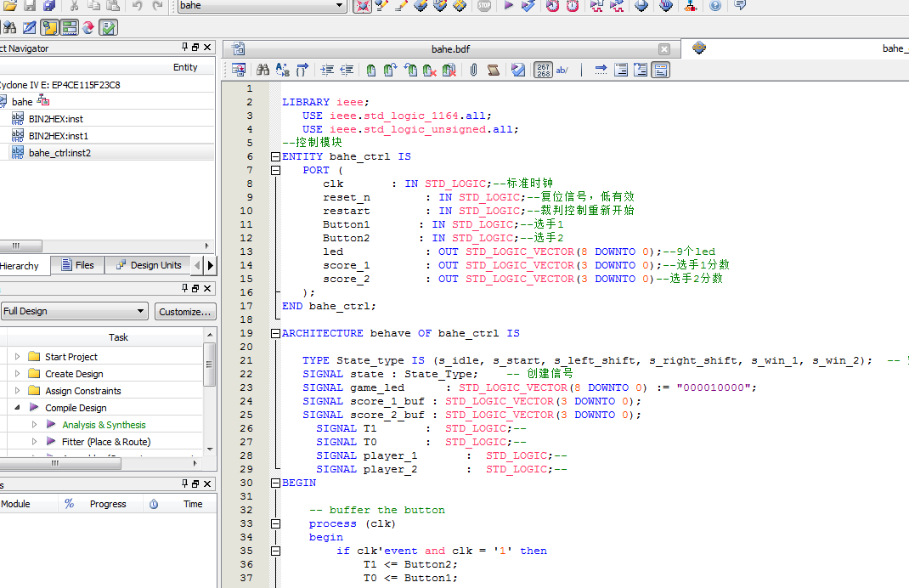
Task: Click the Stop processing icon
Action: tap(484, 5)
